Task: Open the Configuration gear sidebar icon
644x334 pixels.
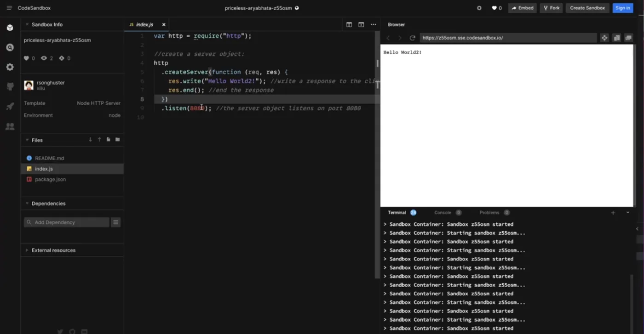Action: tap(10, 67)
